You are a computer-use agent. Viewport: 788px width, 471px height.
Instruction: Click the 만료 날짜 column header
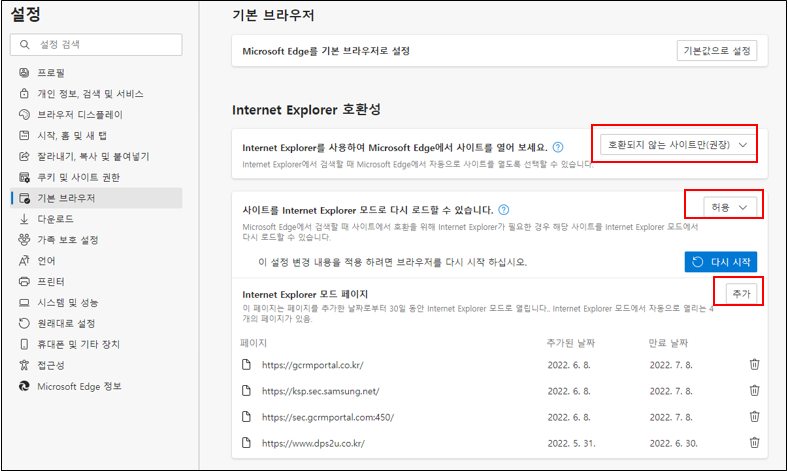668,343
